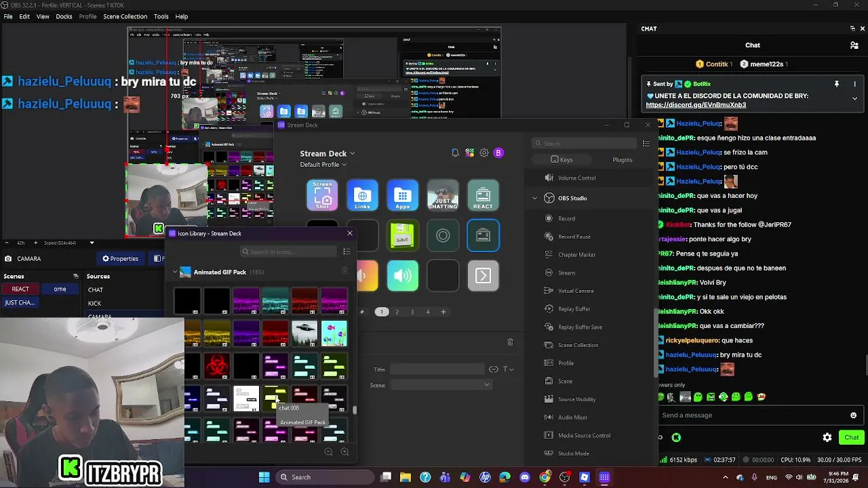
Task: Open the Default Profile dropdown
Action: (323, 165)
